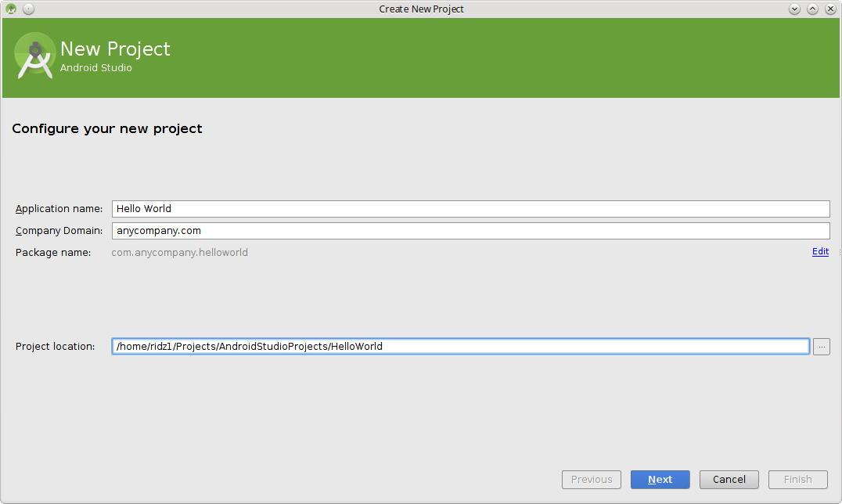Click the Previous button
The width and height of the screenshot is (842, 504).
592,479
